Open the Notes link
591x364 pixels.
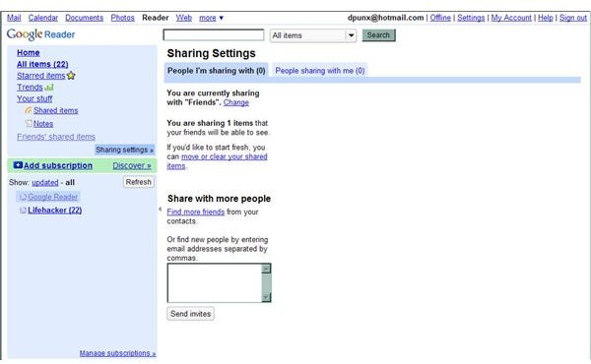tap(43, 124)
